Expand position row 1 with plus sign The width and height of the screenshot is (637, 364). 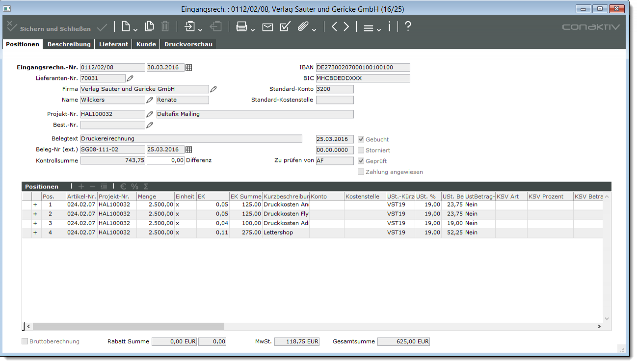click(x=35, y=205)
